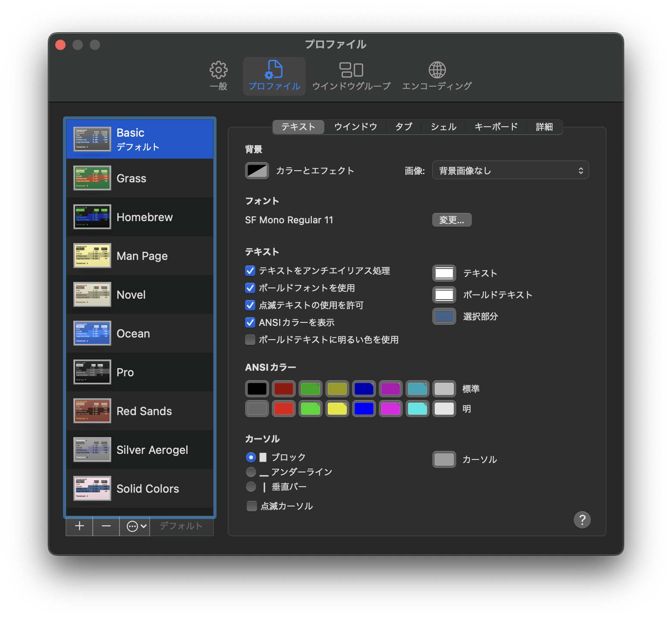Click the 選択部分 selection color swatch

tap(444, 316)
